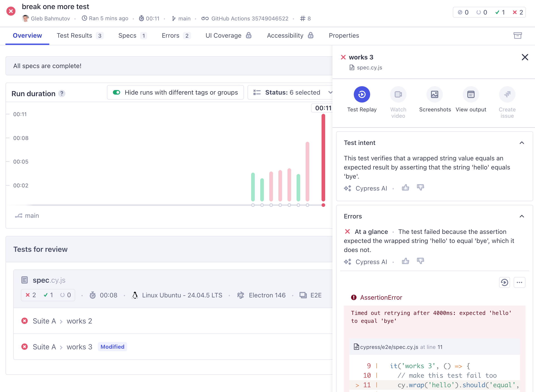Click the failed icon beside Suite A works 3
Viewport: 535px width, 392px height.
(x=25, y=347)
